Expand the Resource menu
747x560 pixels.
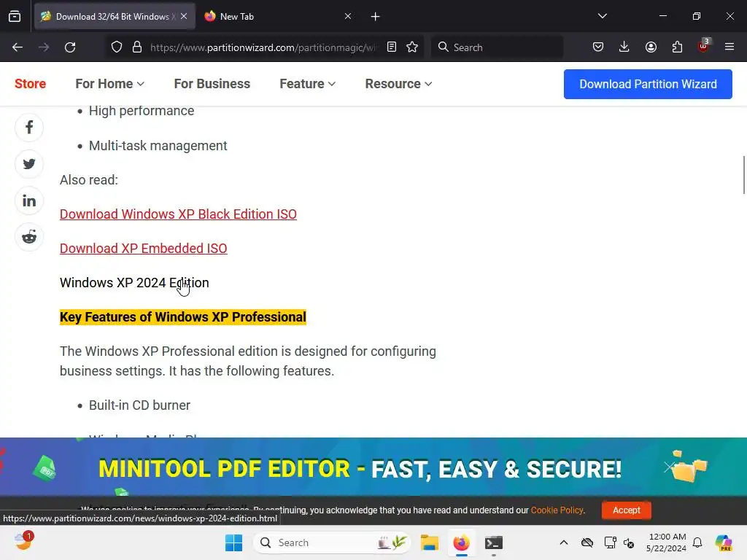pyautogui.click(x=398, y=84)
